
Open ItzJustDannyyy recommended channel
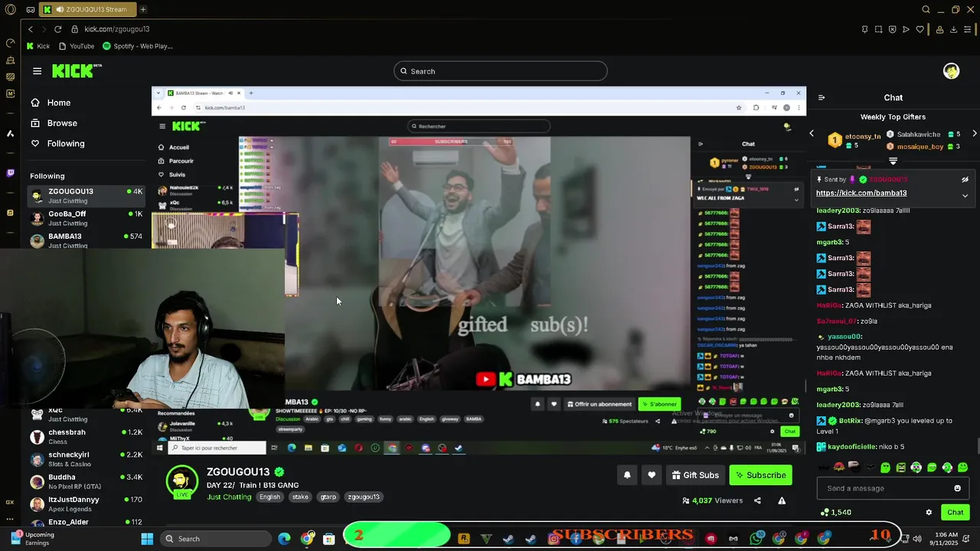click(x=86, y=504)
